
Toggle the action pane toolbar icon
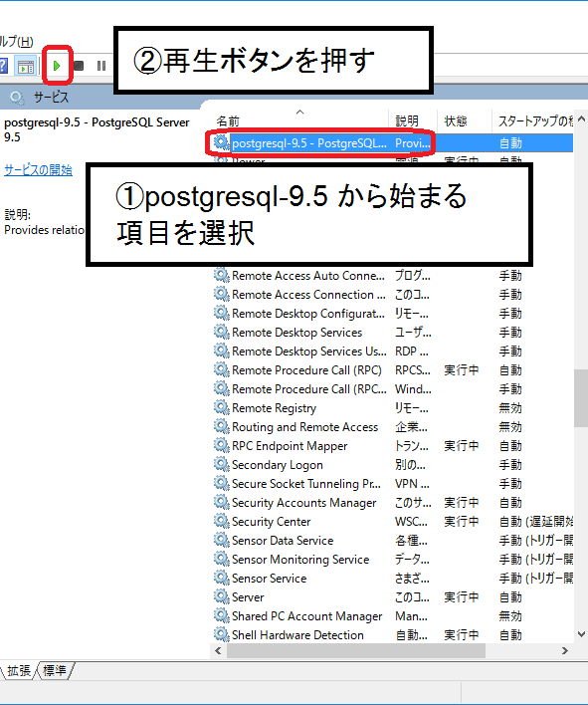point(26,67)
